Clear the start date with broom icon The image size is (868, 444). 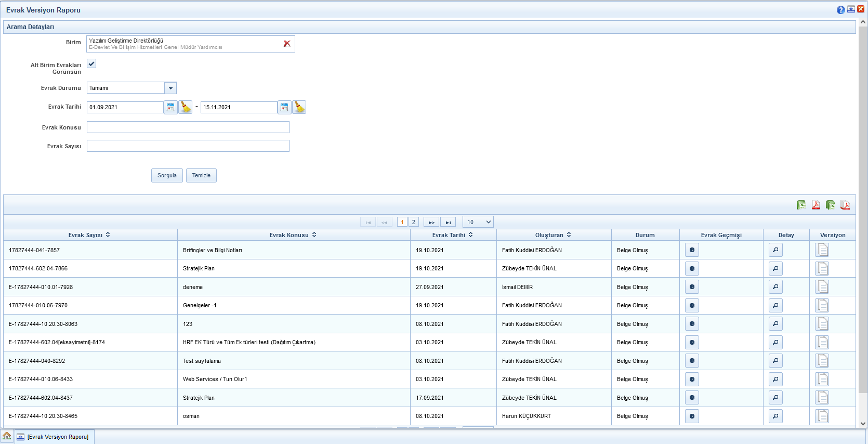(x=186, y=107)
